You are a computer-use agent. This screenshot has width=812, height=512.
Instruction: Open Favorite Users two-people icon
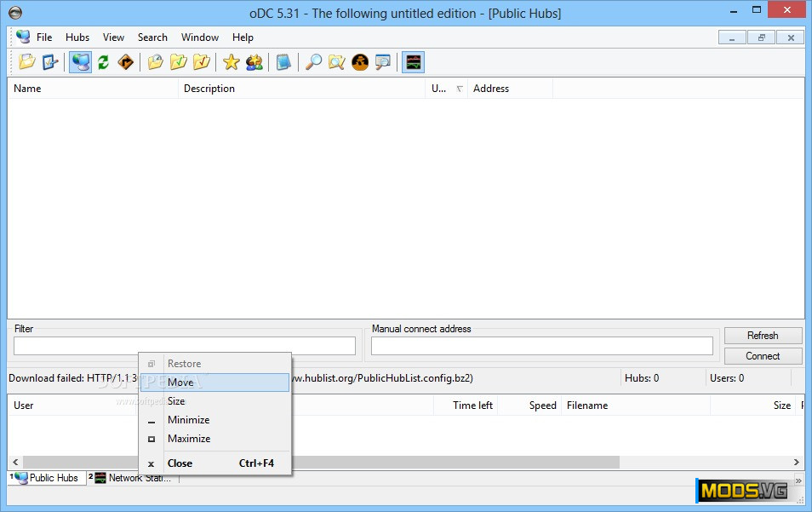coord(254,61)
